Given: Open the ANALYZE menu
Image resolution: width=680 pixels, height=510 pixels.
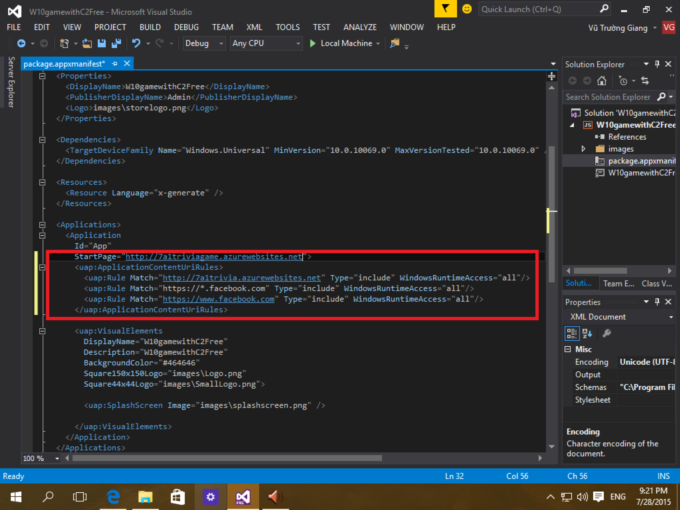Looking at the screenshot, I should tap(360, 27).
